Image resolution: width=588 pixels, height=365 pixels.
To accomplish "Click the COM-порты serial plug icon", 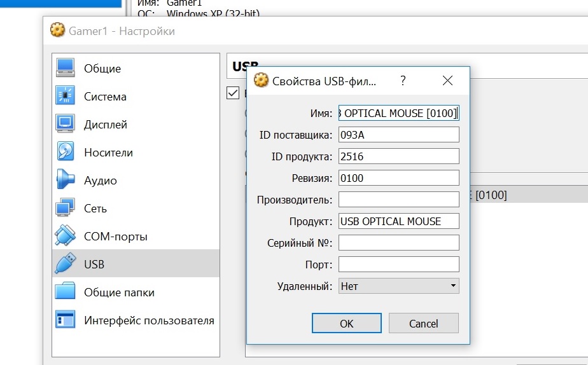I will pos(66,237).
